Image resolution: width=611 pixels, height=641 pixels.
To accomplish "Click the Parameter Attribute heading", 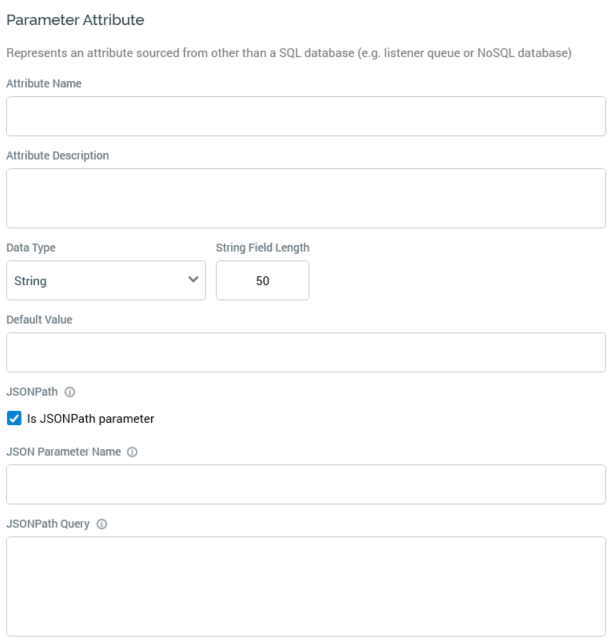I will (x=75, y=20).
